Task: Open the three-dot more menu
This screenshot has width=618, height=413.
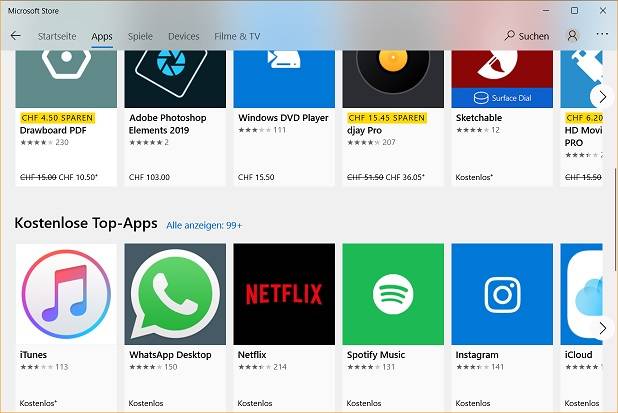Action: (602, 34)
